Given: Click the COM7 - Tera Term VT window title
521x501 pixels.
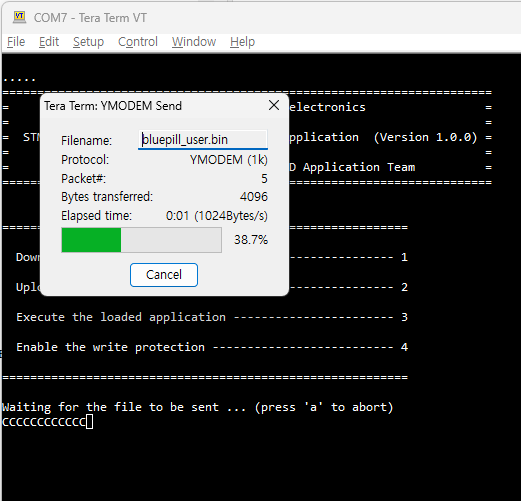Looking at the screenshot, I should point(90,18).
